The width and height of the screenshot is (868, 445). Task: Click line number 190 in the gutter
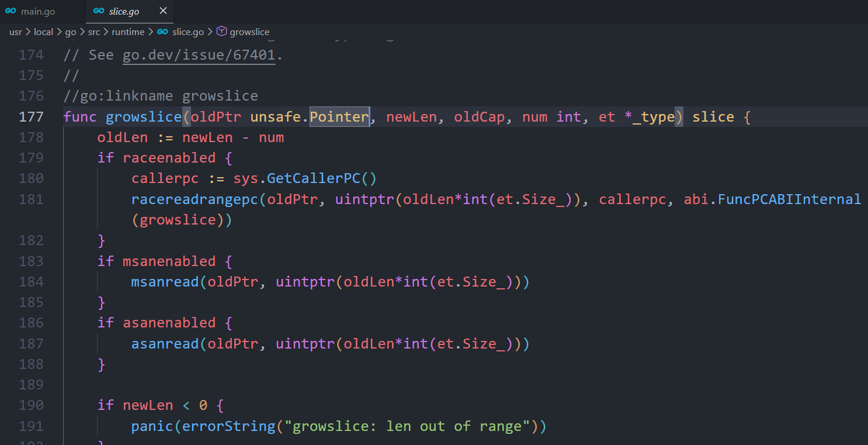32,405
